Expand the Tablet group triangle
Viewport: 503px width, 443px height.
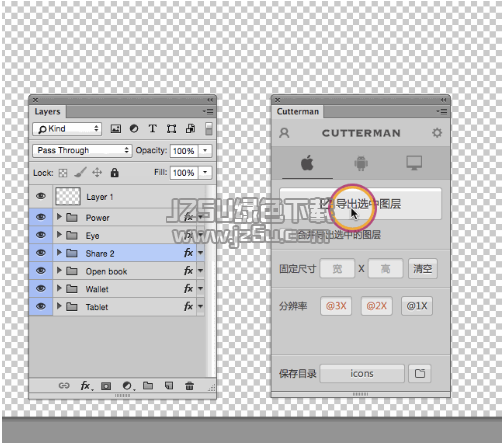pos(59,306)
